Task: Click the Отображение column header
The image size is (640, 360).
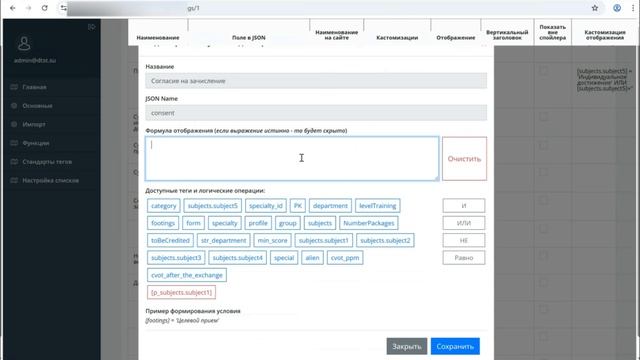Action: tap(456, 38)
